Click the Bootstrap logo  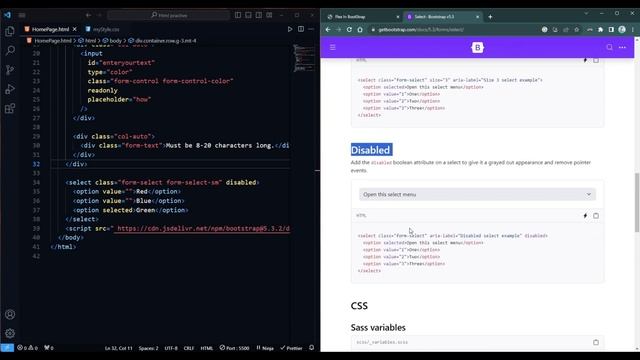477,47
